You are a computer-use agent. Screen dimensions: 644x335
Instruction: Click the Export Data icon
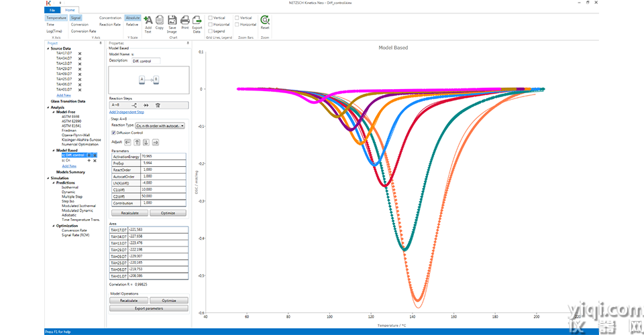(x=197, y=20)
